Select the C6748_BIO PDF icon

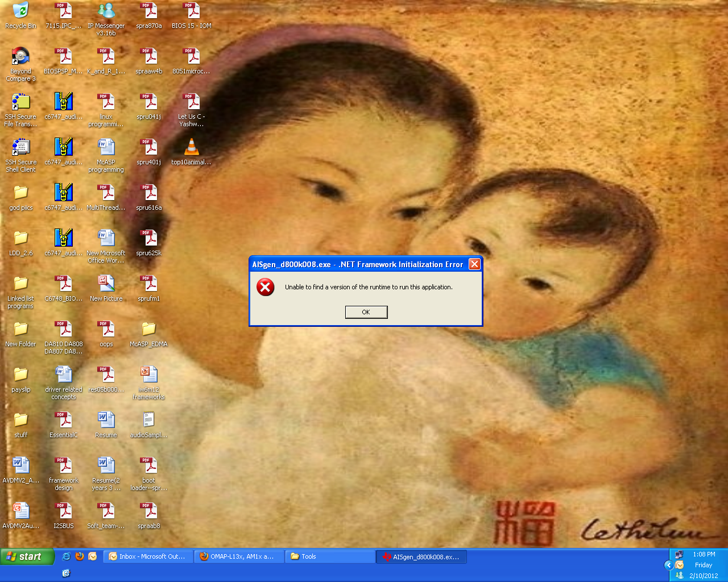click(64, 288)
